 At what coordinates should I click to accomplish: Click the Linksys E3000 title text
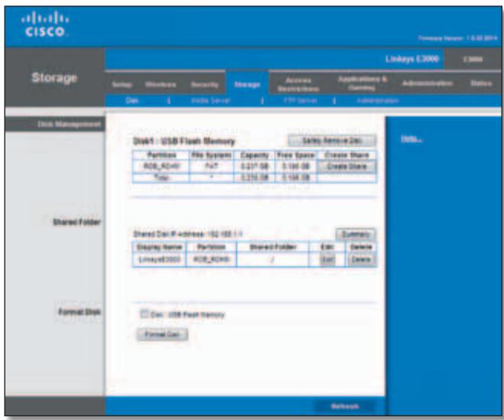pyautogui.click(x=412, y=59)
